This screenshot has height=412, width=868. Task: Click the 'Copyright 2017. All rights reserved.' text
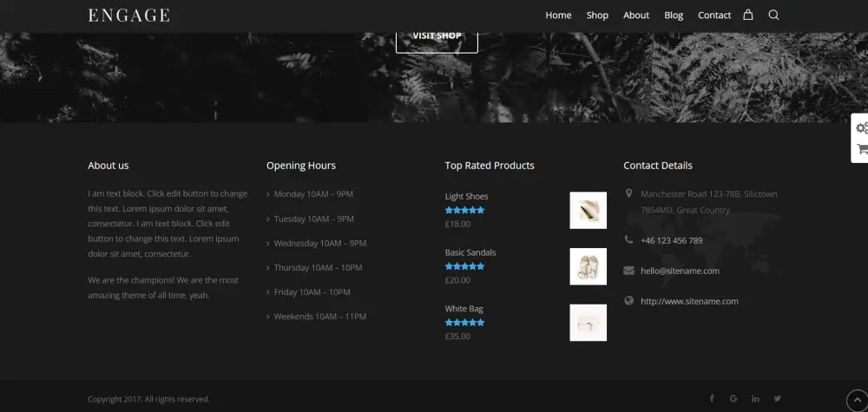point(148,399)
